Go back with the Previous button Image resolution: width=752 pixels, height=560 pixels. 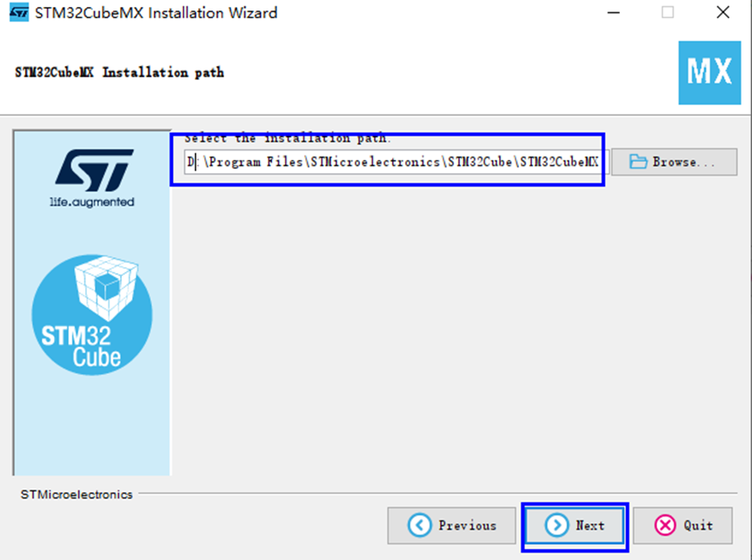[451, 525]
